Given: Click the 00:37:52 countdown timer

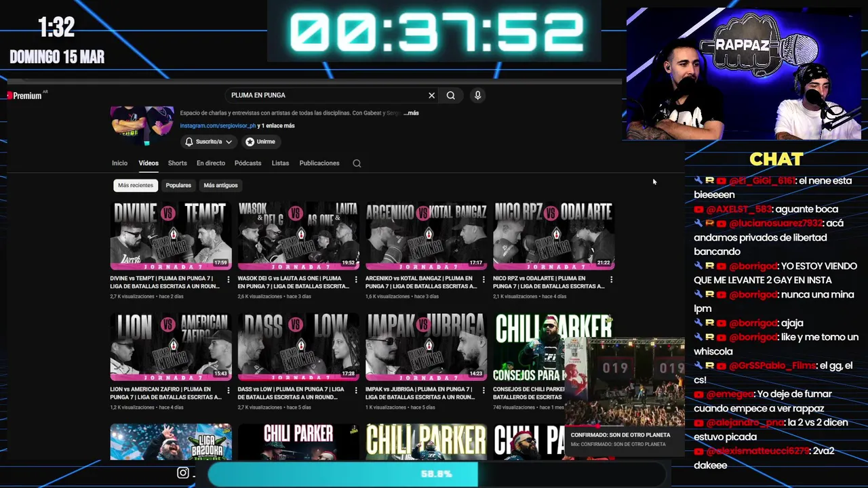Looking at the screenshot, I should coord(436,32).
